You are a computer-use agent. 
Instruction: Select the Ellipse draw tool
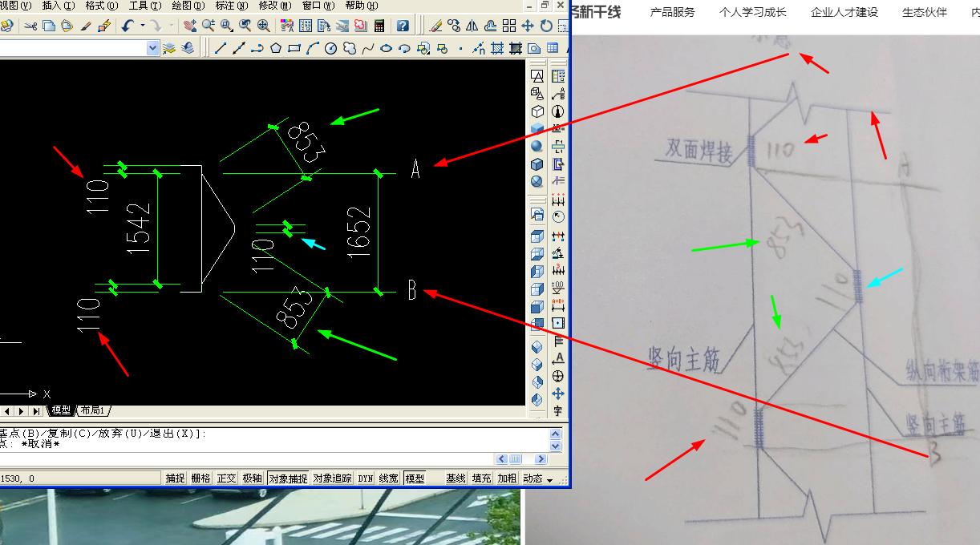pos(387,48)
